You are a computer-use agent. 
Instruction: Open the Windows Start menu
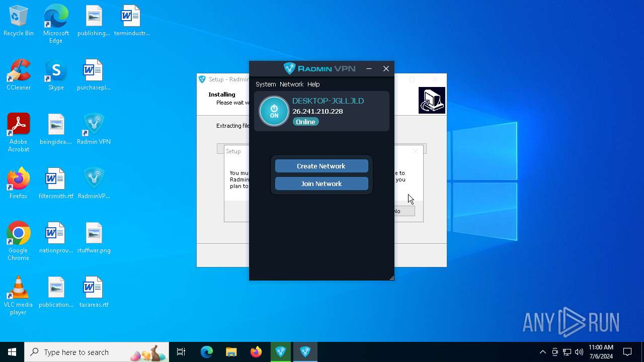coord(12,352)
